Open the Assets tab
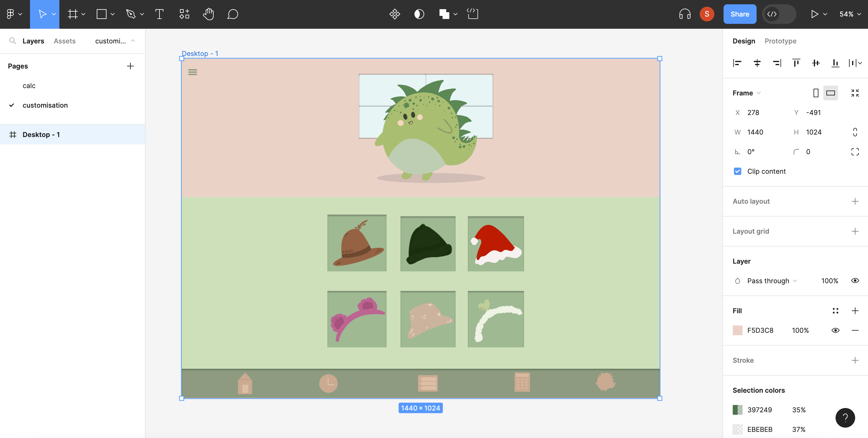 click(65, 41)
